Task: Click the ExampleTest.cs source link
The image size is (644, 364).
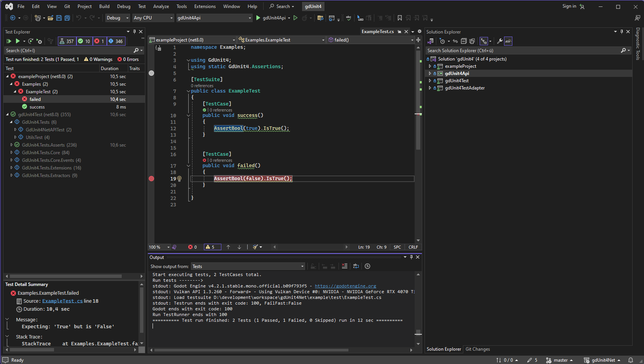Action: point(62,301)
